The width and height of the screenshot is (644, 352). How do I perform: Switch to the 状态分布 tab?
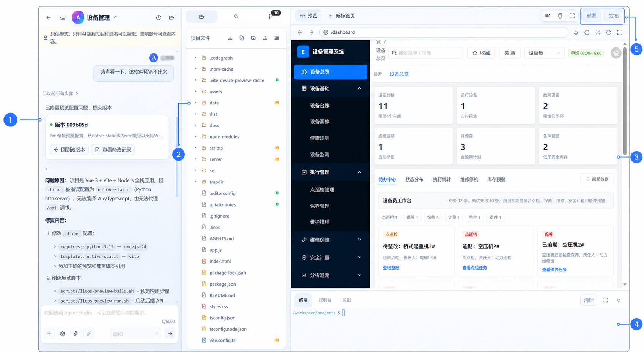pyautogui.click(x=414, y=180)
